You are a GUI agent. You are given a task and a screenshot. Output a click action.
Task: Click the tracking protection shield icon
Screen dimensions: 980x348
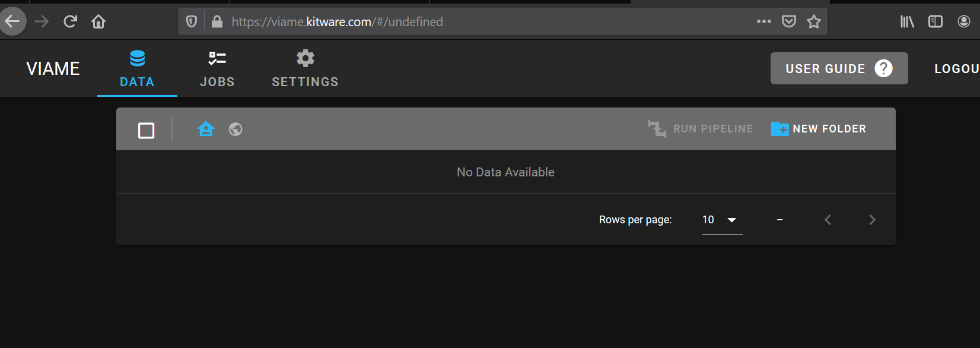click(191, 21)
